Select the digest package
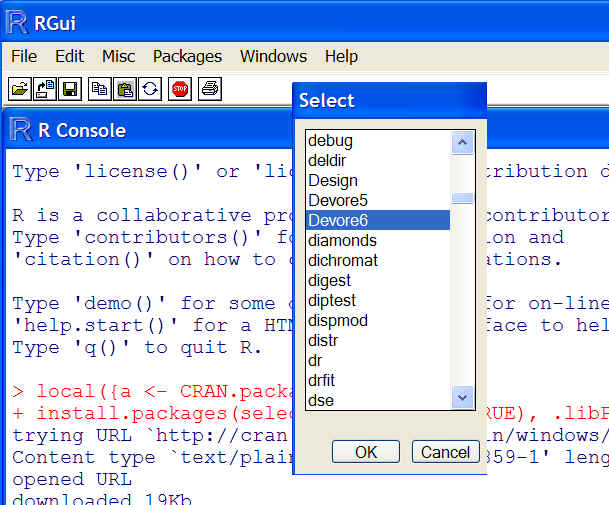609x505 pixels. tap(378, 280)
